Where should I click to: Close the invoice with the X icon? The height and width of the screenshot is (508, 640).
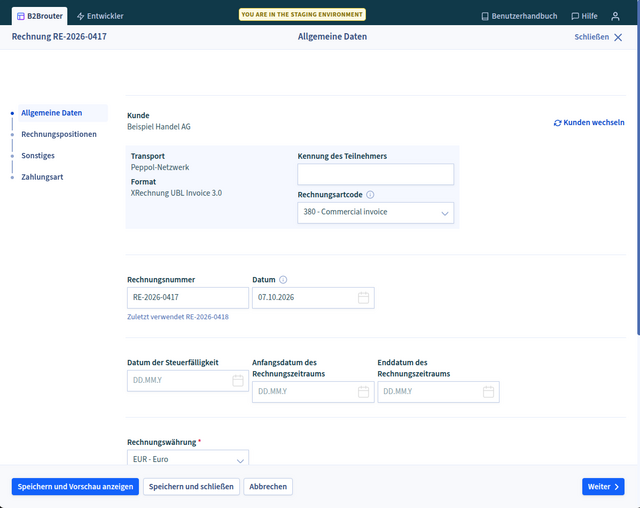pos(618,37)
